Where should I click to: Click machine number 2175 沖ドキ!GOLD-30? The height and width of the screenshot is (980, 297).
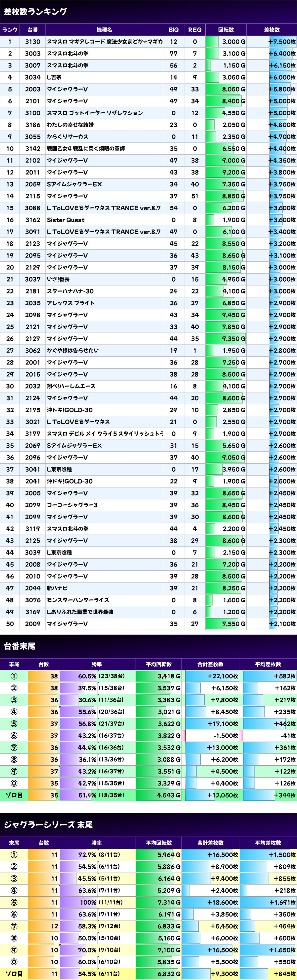pos(33,410)
